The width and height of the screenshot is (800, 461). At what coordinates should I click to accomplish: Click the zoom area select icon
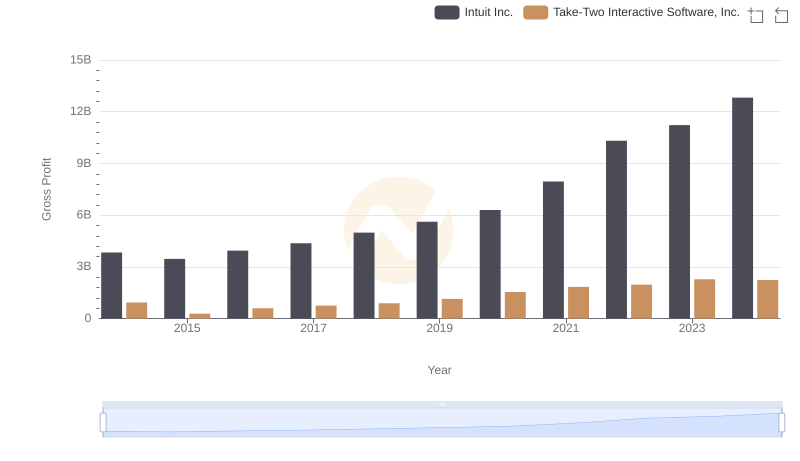point(756,14)
